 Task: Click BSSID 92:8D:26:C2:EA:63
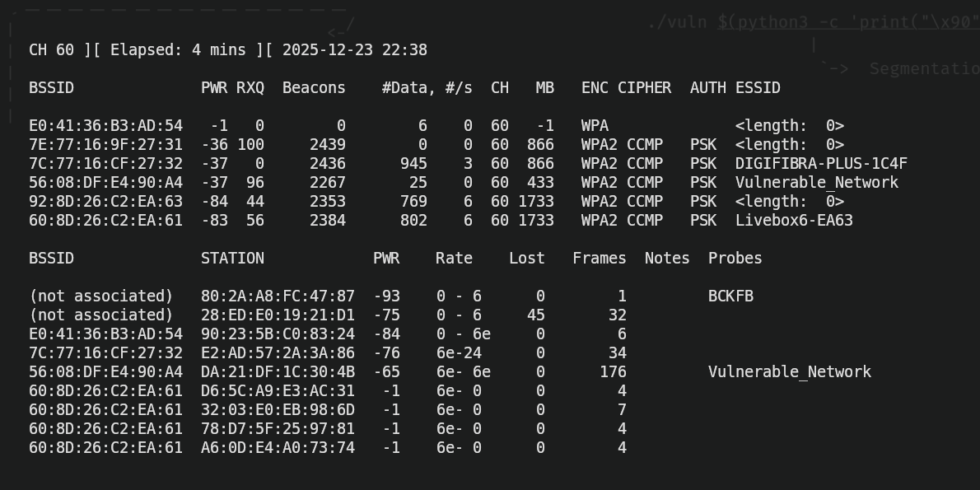(105, 202)
